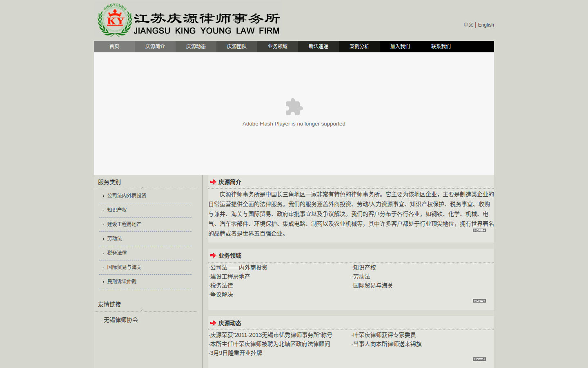Open 新法速递 navigation item
This screenshot has width=588, height=368.
pyautogui.click(x=318, y=47)
